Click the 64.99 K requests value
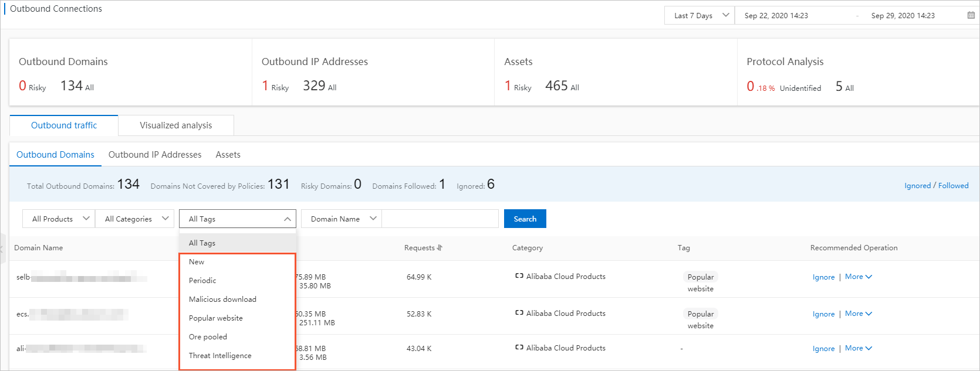980x371 pixels. point(419,277)
